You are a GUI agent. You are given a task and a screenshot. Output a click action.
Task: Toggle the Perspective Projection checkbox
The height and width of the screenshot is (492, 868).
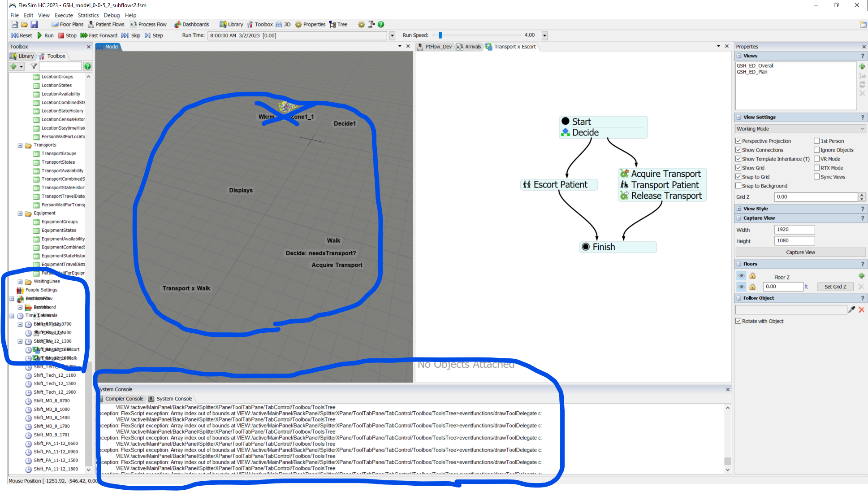point(738,141)
